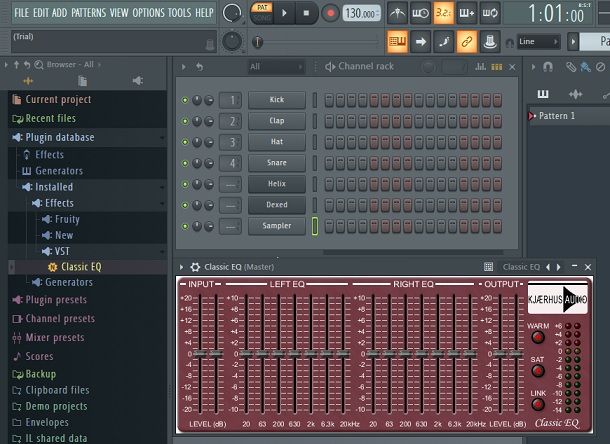
Task: Open the FILE menu
Action: point(21,12)
